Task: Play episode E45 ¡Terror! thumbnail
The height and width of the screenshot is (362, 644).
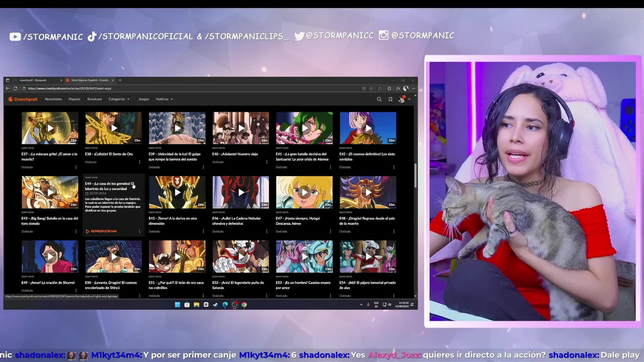Action: point(177,192)
